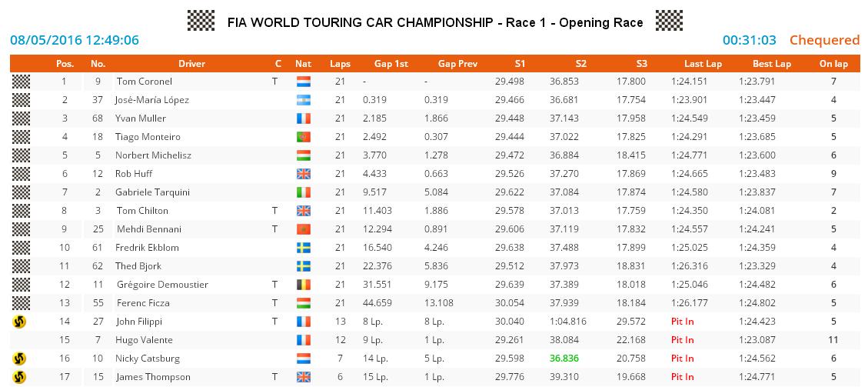Sort table by the Best Lap header

point(771,64)
